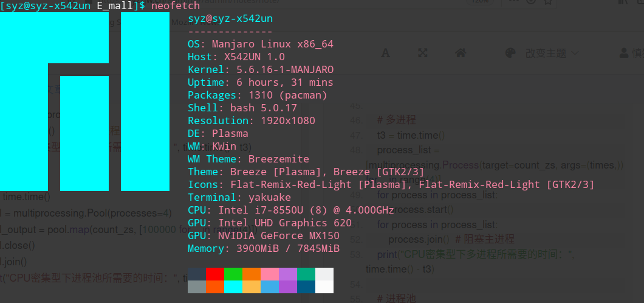Click the 'GPU: Intel UHD Graphics 620' line

pyautogui.click(x=269, y=223)
